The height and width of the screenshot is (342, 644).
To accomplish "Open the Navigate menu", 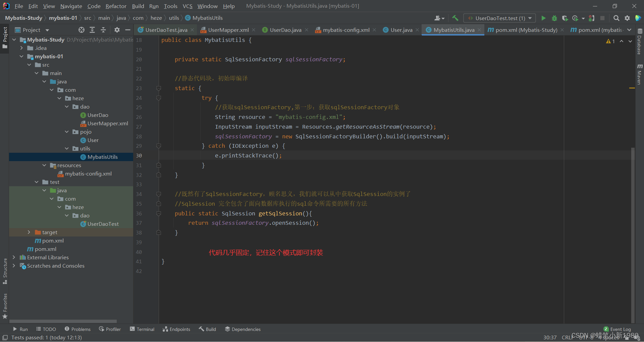I will (x=71, y=6).
